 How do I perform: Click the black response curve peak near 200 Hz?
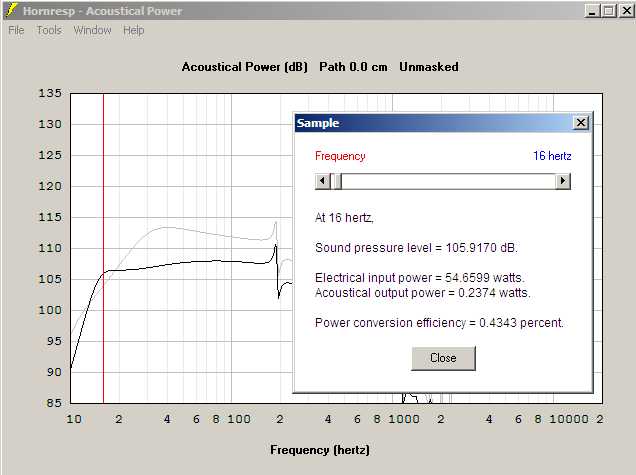coord(276,245)
